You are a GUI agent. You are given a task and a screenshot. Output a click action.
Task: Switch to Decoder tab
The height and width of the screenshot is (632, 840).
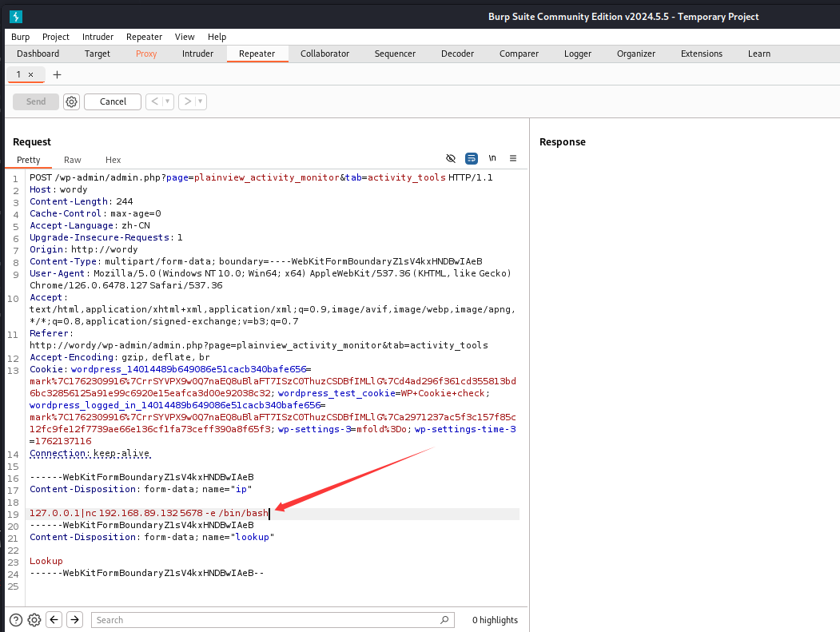pyautogui.click(x=457, y=54)
